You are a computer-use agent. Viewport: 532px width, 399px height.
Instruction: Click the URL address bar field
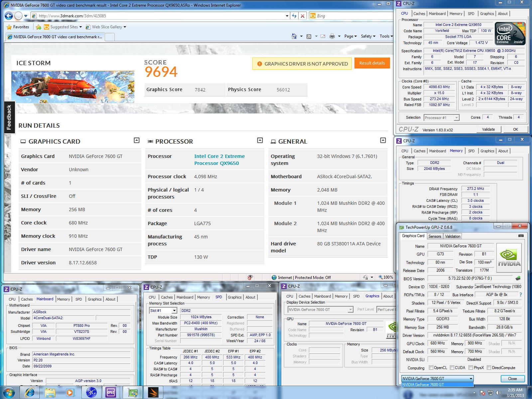pyautogui.click(x=160, y=16)
